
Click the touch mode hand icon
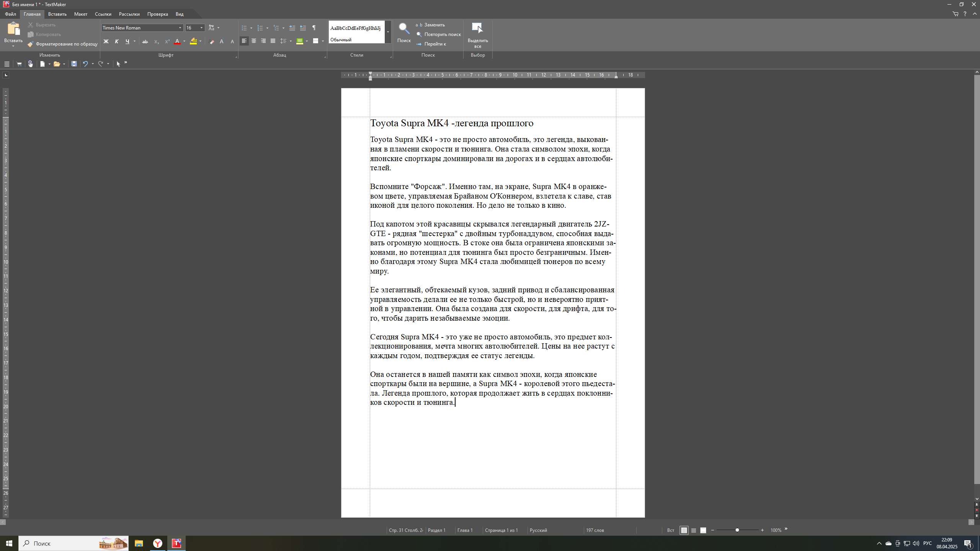pos(31,64)
